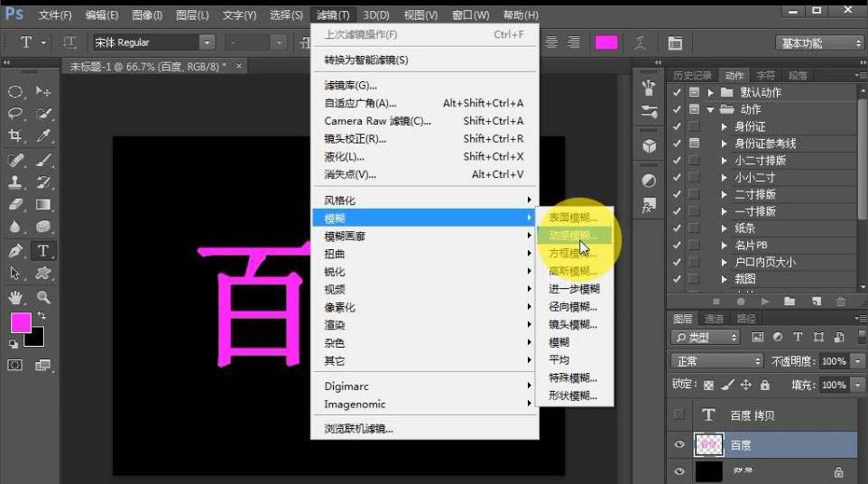Click the 百度 layer thumbnail
Screen dimensions: 868x484
coord(708,444)
